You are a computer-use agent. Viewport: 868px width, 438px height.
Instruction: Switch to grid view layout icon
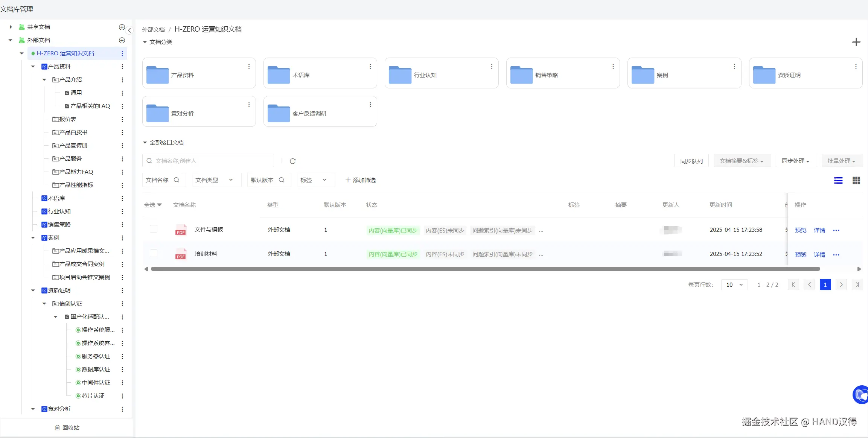(x=856, y=181)
